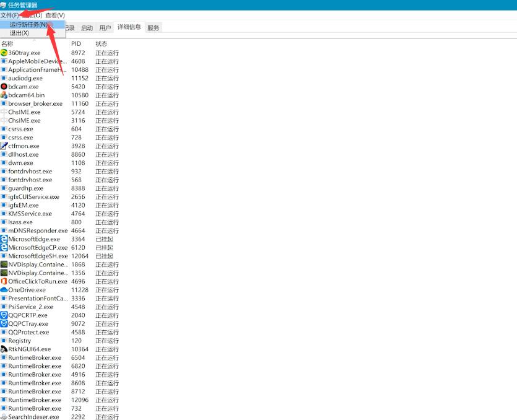
Task: Click the PID value 8972
Action: click(78, 53)
